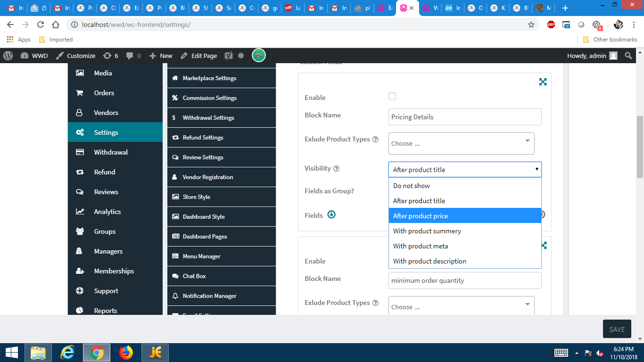Select 'After product price' option

pos(465,216)
